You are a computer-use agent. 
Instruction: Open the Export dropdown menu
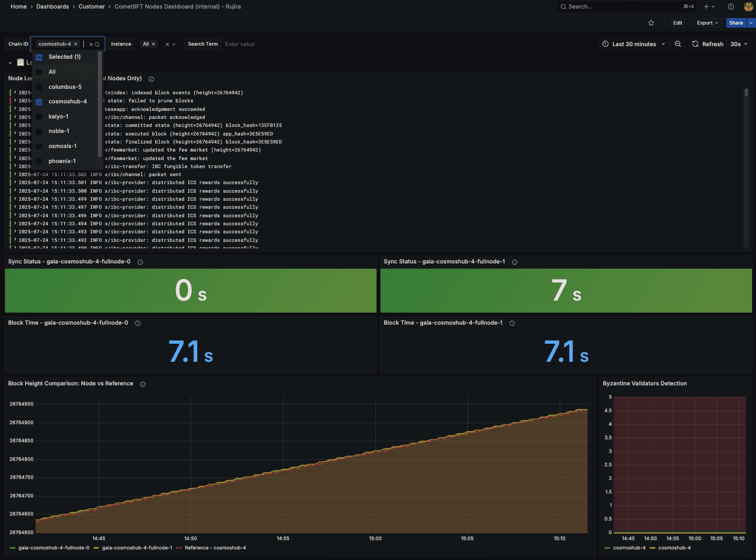[x=707, y=23]
